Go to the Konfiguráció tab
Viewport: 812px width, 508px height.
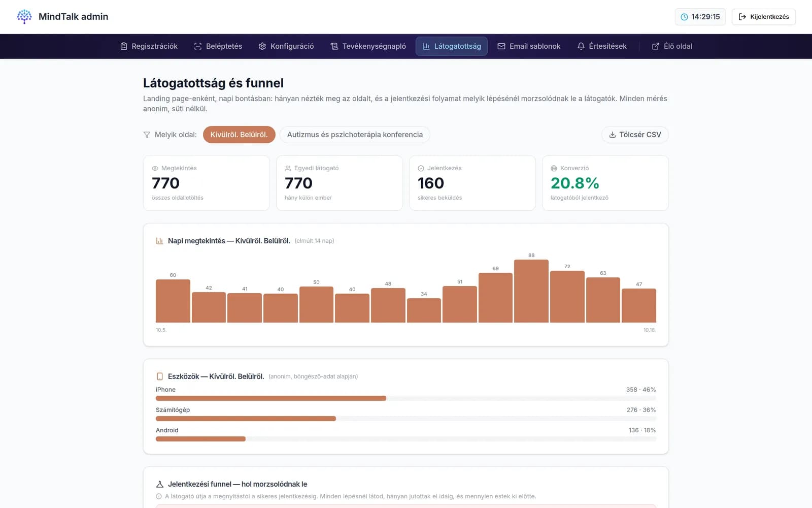click(286, 46)
